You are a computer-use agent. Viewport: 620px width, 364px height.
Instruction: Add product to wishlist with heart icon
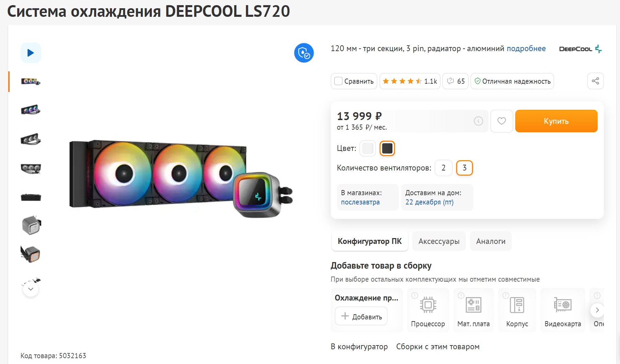point(501,121)
